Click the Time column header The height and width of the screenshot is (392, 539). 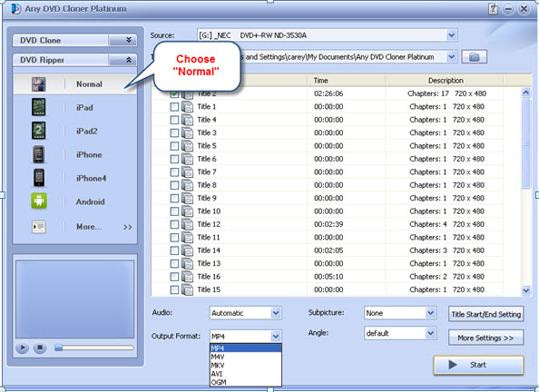click(x=346, y=81)
